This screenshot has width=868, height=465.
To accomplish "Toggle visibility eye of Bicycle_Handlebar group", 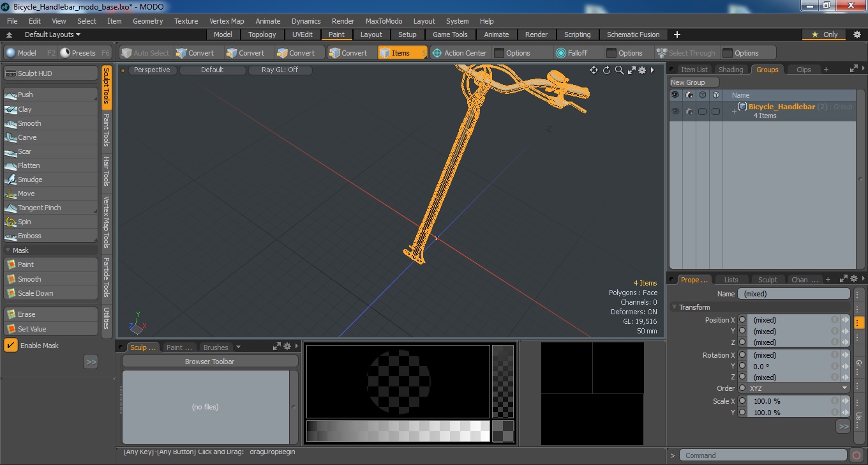I will pos(675,111).
